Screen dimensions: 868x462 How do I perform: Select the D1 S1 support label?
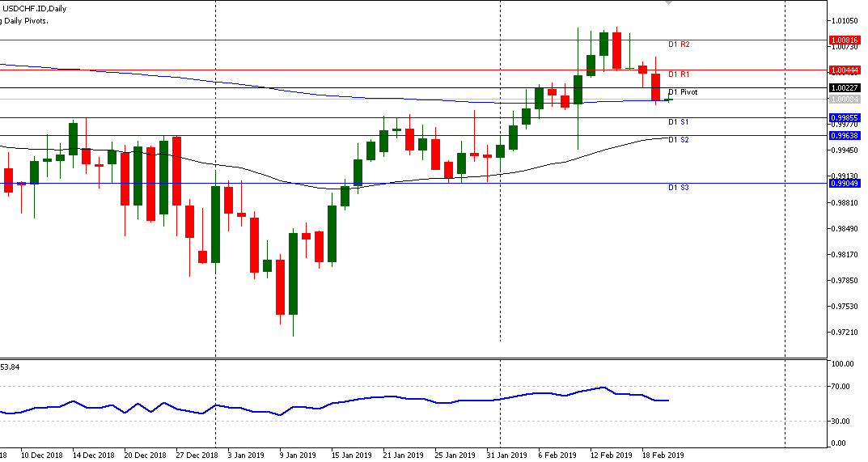(x=678, y=122)
